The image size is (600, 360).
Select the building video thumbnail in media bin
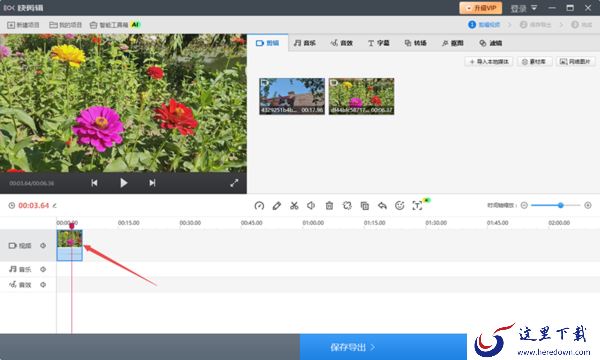[x=292, y=96]
